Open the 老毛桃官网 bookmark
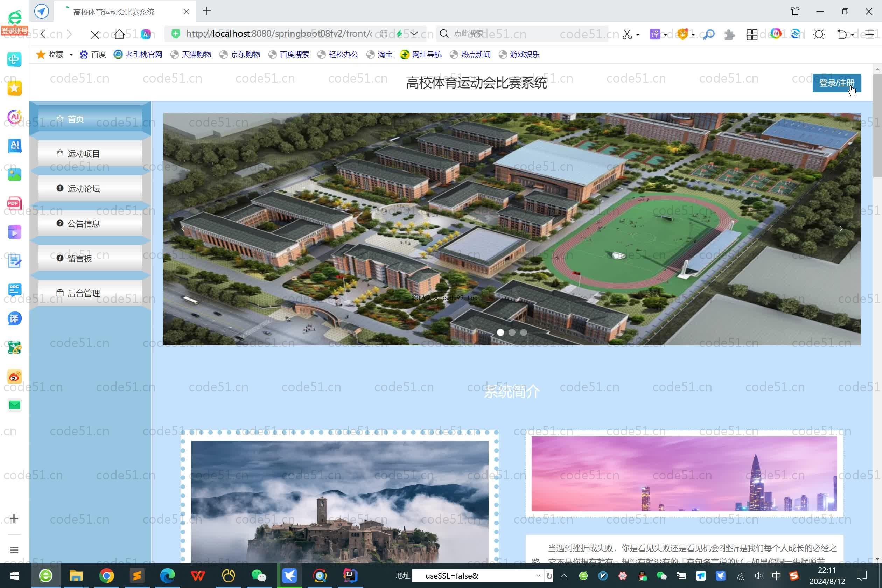Viewport: 882px width, 588px height. pos(138,55)
